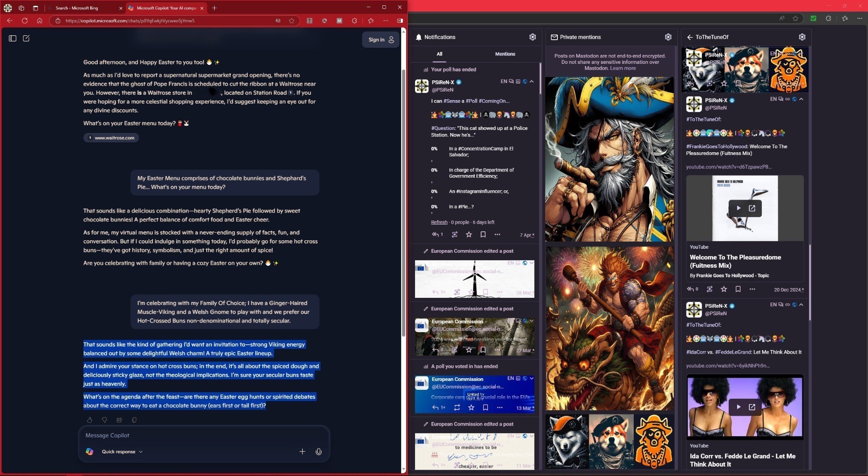868x476 pixels.
Task: Reload the Copilot page
Action: (x=25, y=21)
